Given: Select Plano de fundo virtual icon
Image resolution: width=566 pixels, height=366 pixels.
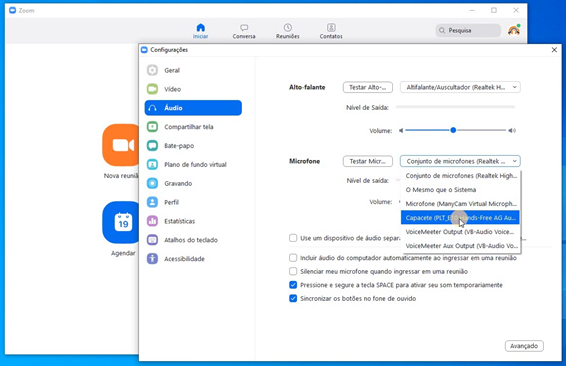Looking at the screenshot, I should pyautogui.click(x=152, y=164).
